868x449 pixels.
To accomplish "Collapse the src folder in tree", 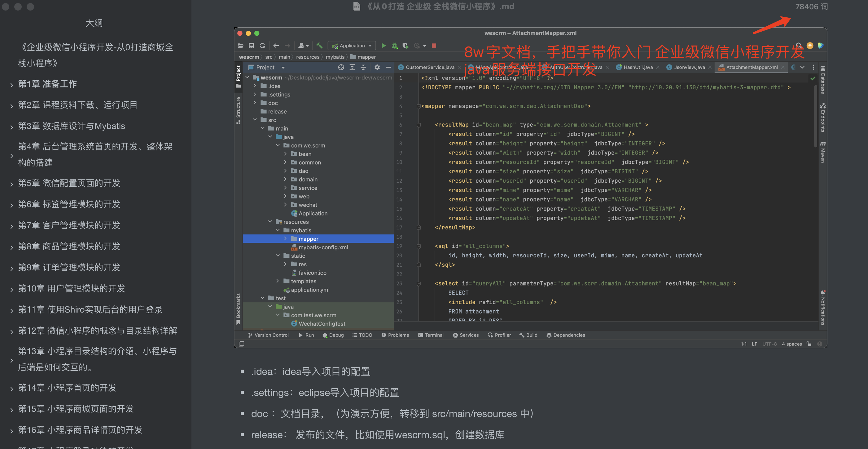I will coord(255,120).
